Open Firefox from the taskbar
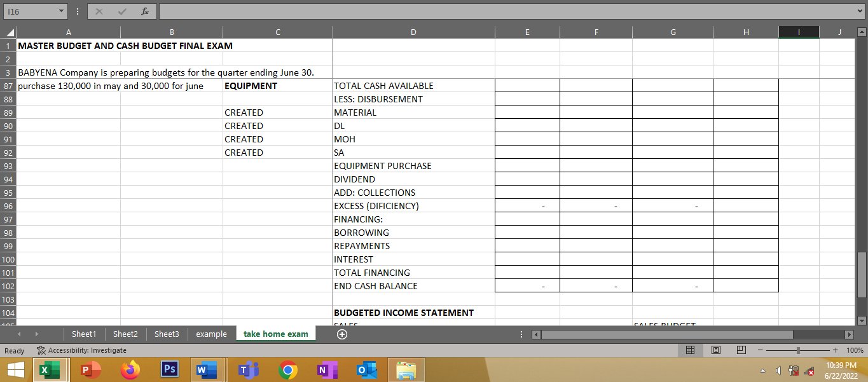Image resolution: width=868 pixels, height=382 pixels. 130,370
